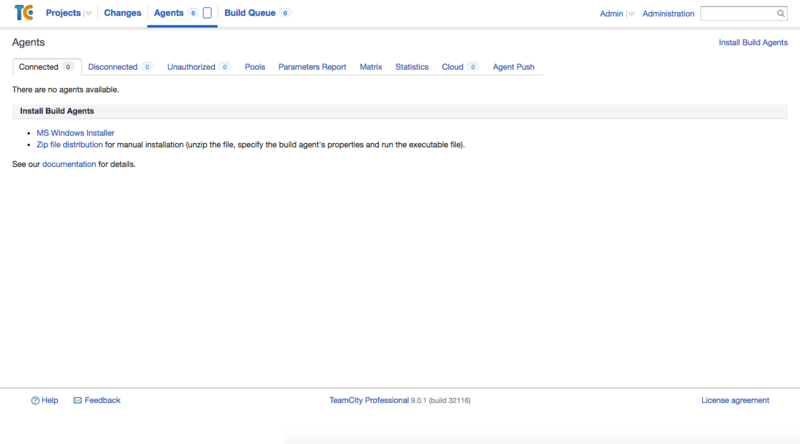This screenshot has width=800, height=444.
Task: Click the Agents page heading
Action: pos(29,42)
